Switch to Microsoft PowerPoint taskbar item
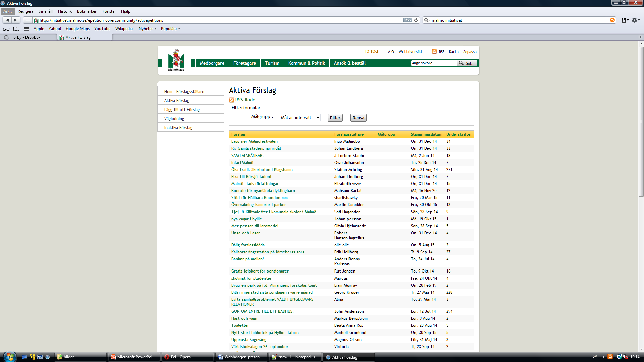This screenshot has height=362, width=644. (134, 357)
